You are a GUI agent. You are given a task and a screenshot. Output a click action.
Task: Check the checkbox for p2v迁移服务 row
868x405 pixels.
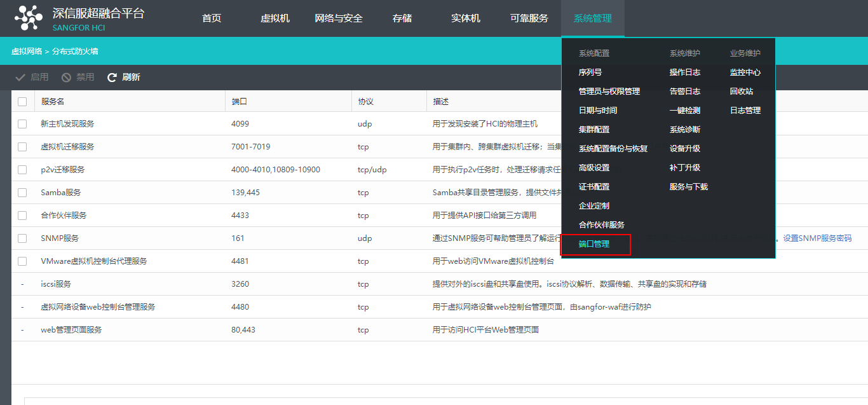22,169
